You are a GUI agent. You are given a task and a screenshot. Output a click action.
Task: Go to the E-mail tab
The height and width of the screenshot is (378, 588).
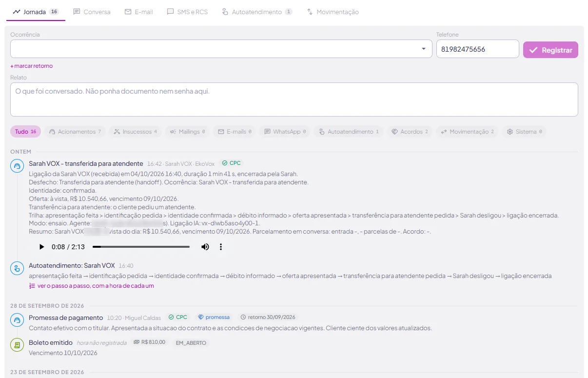click(139, 12)
